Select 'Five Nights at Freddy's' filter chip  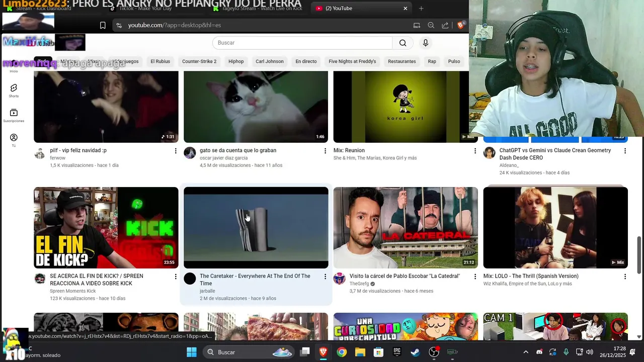tap(352, 61)
